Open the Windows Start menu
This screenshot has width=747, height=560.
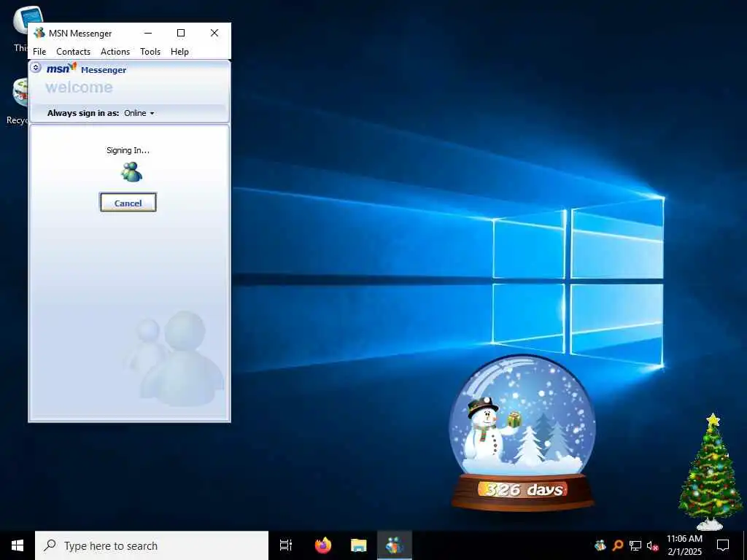click(18, 545)
